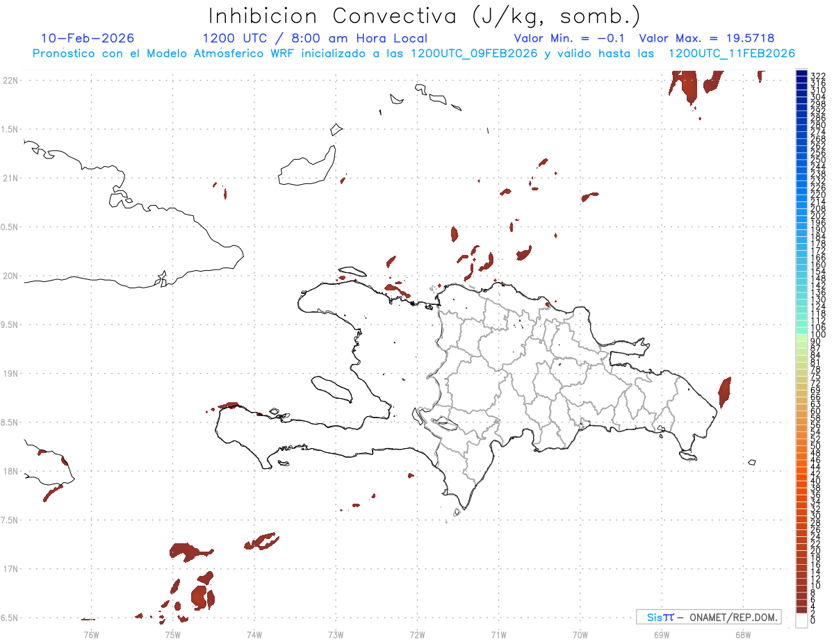Image resolution: width=834 pixels, height=644 pixels.
Task: Click the "22N" latitude label
Action: tap(10, 81)
